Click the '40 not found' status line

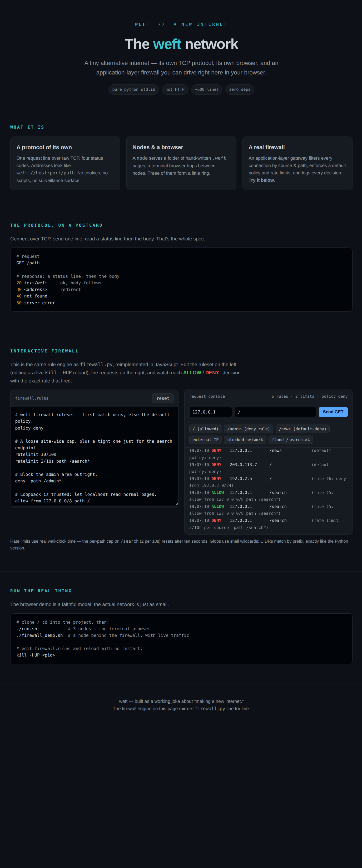[x=32, y=296]
